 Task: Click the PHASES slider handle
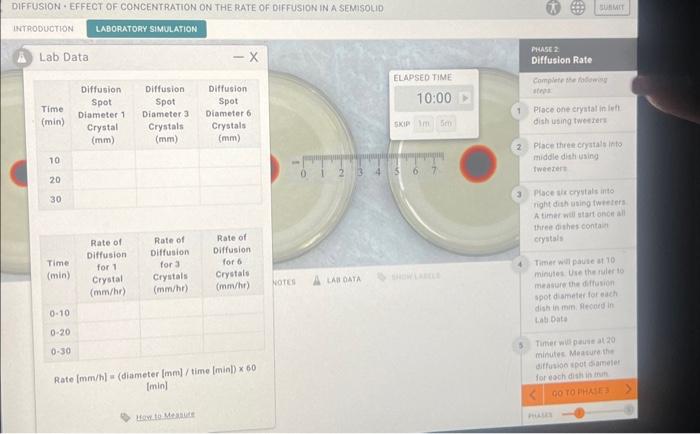point(579,413)
